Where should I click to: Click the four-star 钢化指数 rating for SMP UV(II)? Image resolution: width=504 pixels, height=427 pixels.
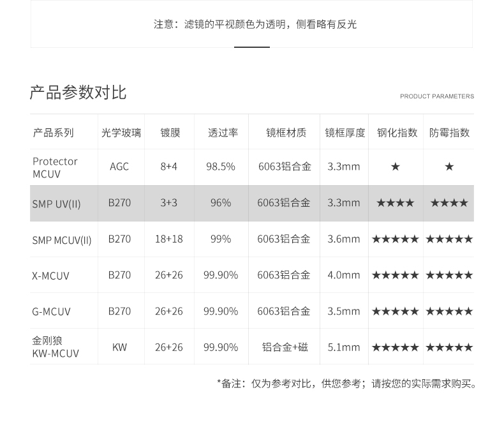click(x=396, y=203)
